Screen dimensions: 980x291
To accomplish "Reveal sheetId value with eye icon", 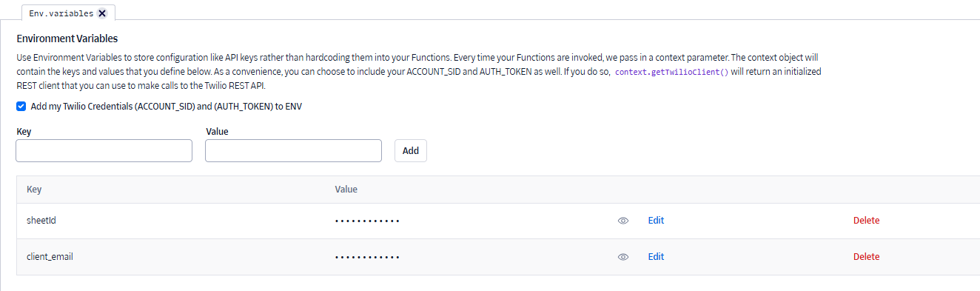I will click(623, 221).
